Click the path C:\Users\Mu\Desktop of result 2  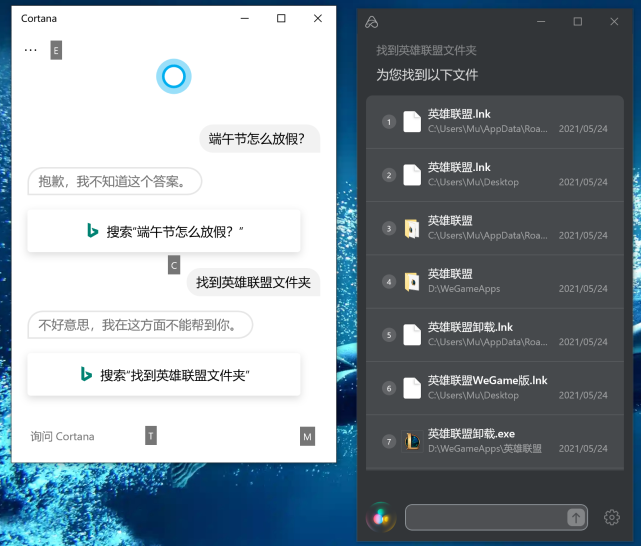click(x=473, y=182)
